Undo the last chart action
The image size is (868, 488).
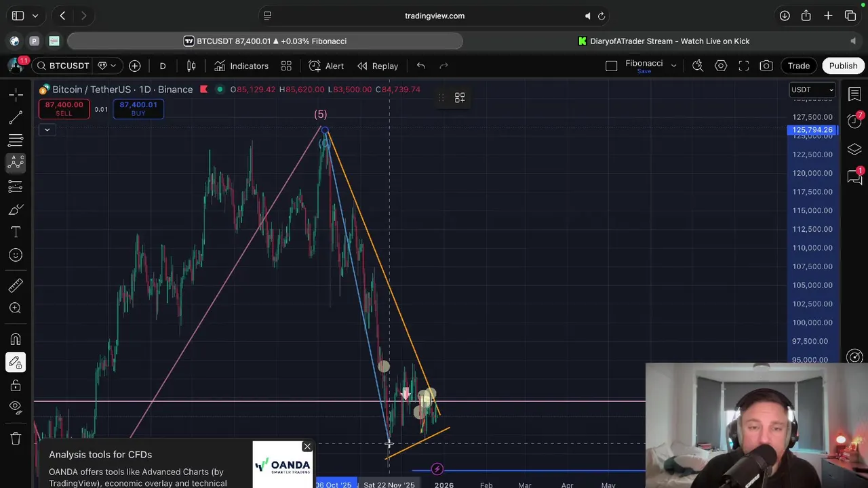tap(421, 66)
